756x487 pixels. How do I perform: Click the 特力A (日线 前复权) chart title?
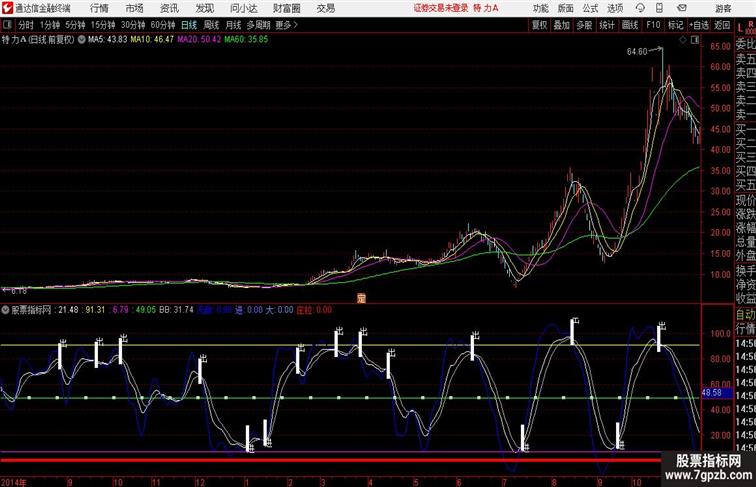pyautogui.click(x=38, y=40)
